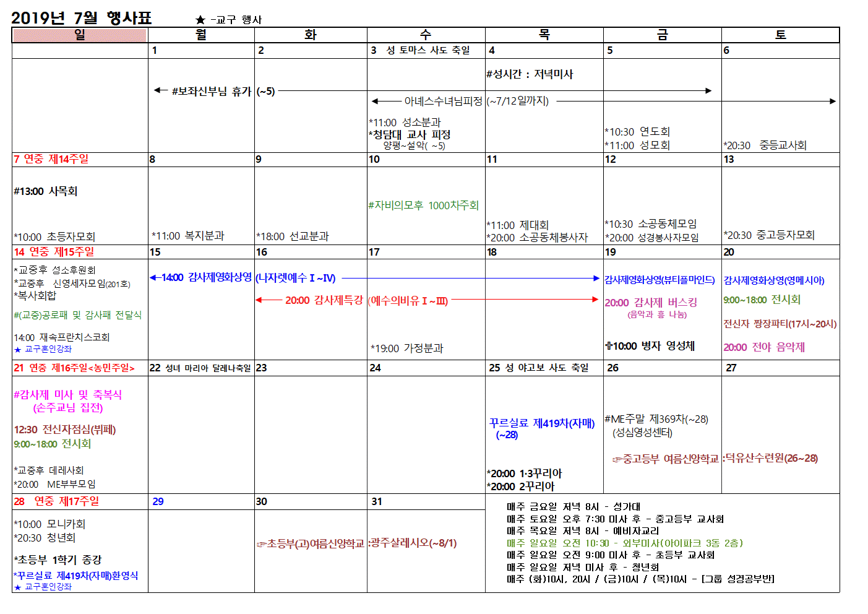
Task: Click '7 연중 제14주일' date label
Action: pyautogui.click(x=51, y=159)
